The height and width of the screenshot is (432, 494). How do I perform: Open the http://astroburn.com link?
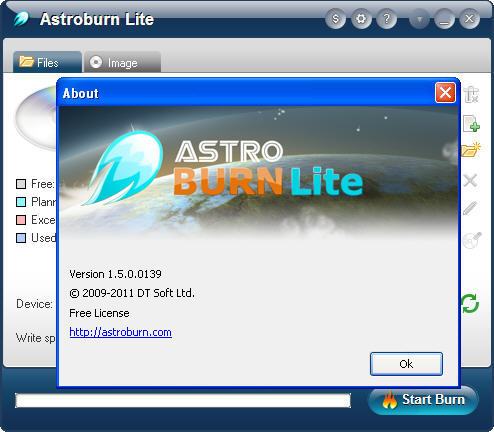coord(120,332)
